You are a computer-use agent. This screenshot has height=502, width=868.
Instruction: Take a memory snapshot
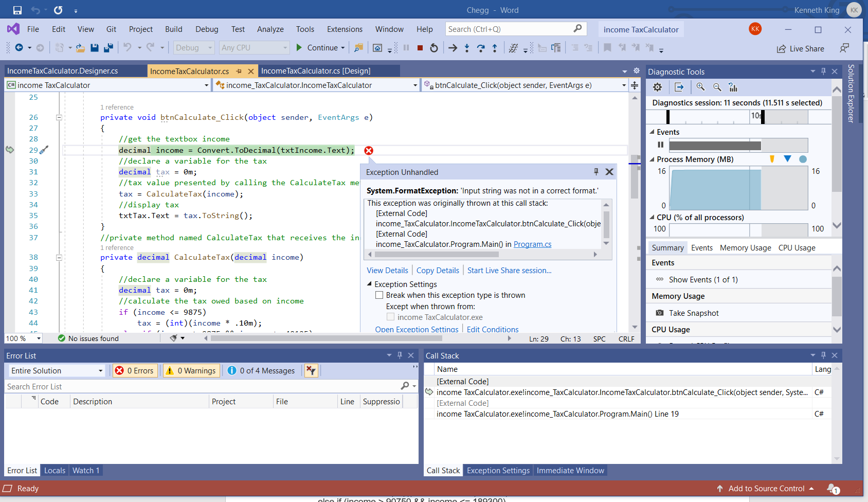(693, 313)
